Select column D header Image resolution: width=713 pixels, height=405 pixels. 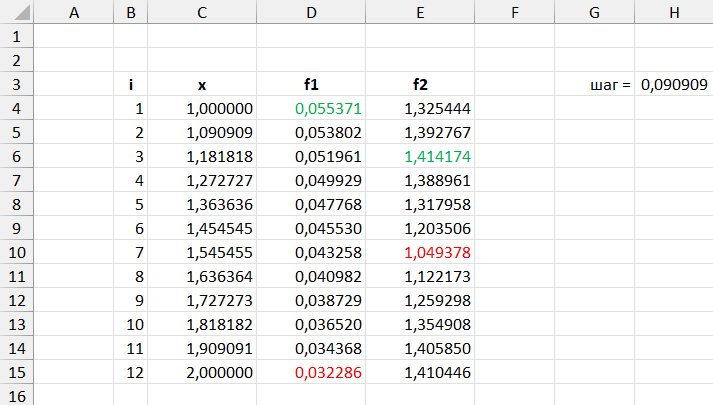coord(311,12)
